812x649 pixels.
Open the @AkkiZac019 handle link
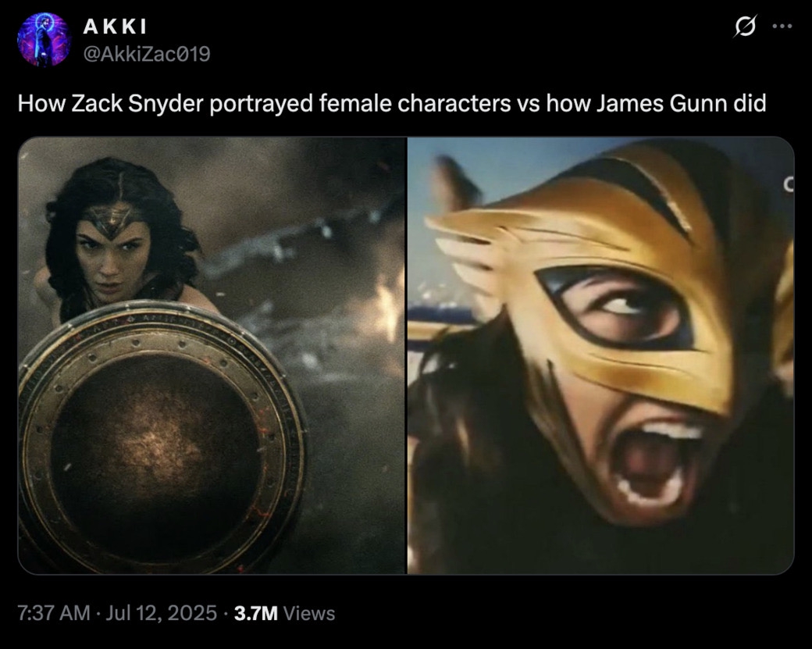point(147,54)
